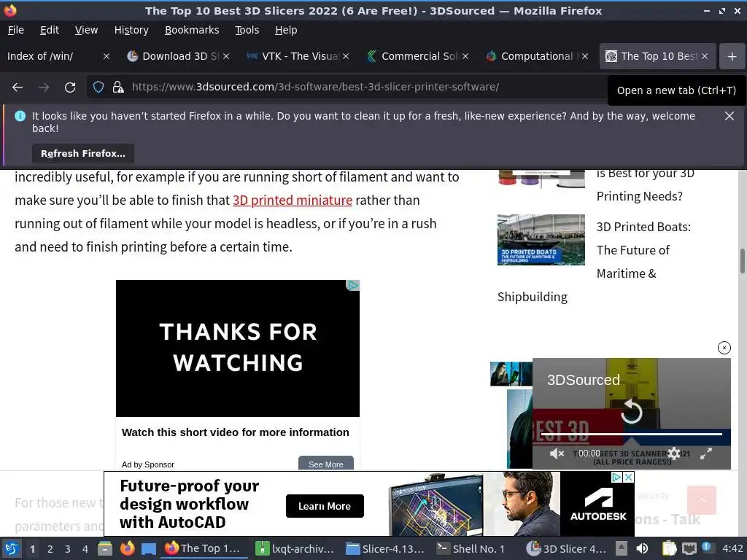747x560 pixels.
Task: Go back to the previous page
Action: coord(18,87)
